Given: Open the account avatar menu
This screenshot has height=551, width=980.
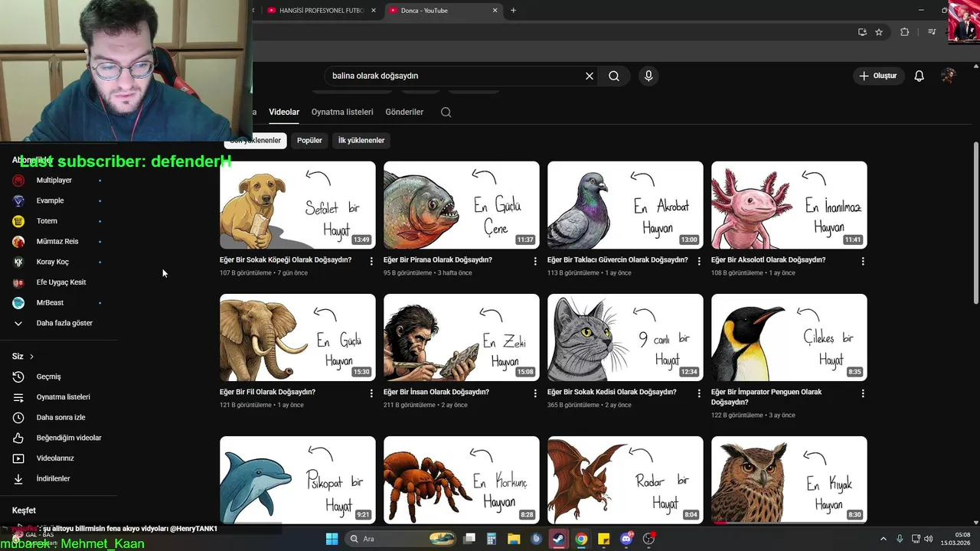Looking at the screenshot, I should (x=948, y=76).
